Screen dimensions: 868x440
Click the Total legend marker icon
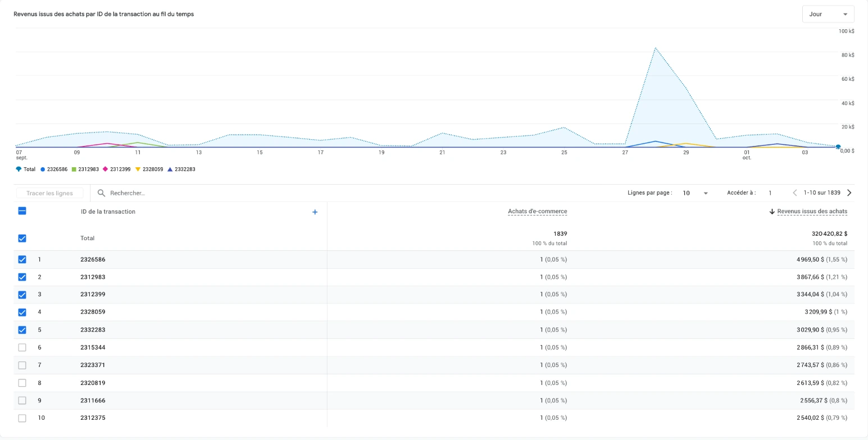point(19,169)
